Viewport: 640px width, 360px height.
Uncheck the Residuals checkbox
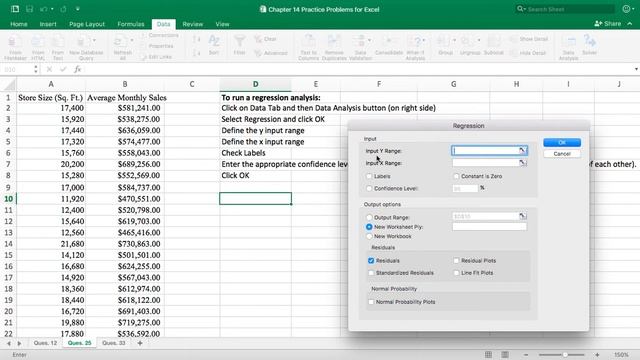pos(371,260)
